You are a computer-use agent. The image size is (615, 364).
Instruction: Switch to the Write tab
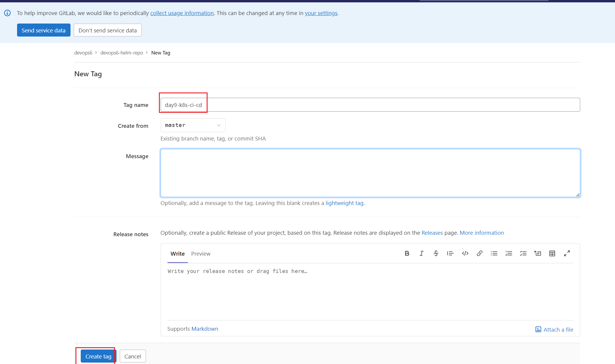click(x=177, y=254)
